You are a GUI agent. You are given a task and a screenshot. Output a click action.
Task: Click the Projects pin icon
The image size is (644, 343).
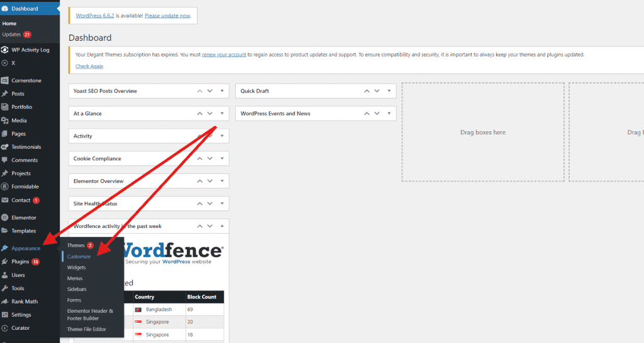4,173
